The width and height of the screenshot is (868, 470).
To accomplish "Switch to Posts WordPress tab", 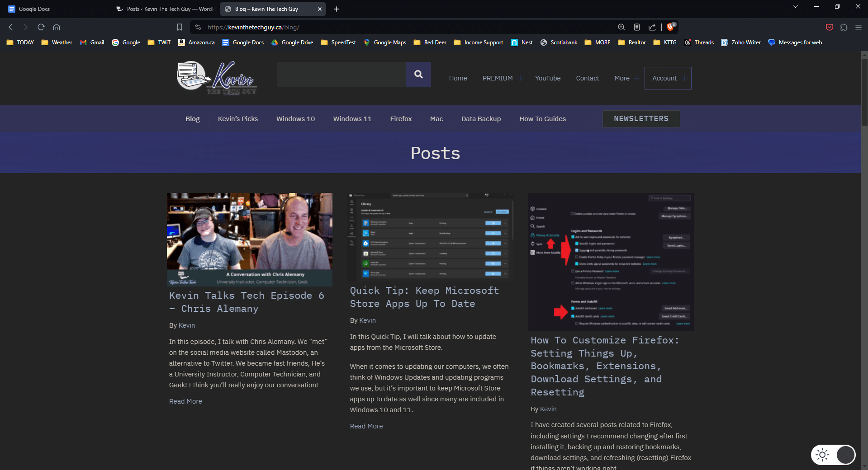I will [165, 9].
